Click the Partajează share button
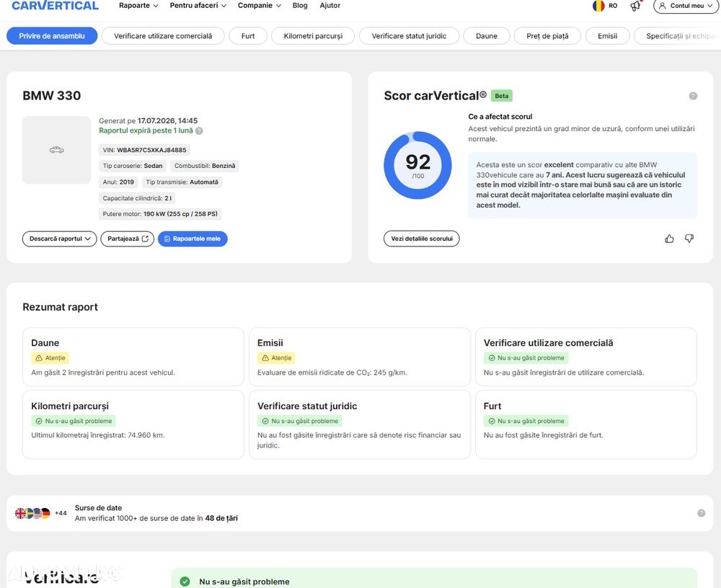 pos(128,239)
